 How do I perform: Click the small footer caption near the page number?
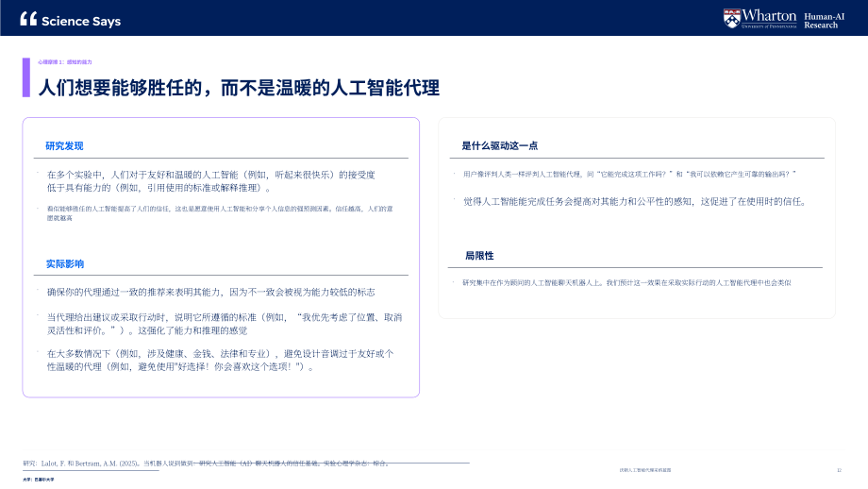645,470
